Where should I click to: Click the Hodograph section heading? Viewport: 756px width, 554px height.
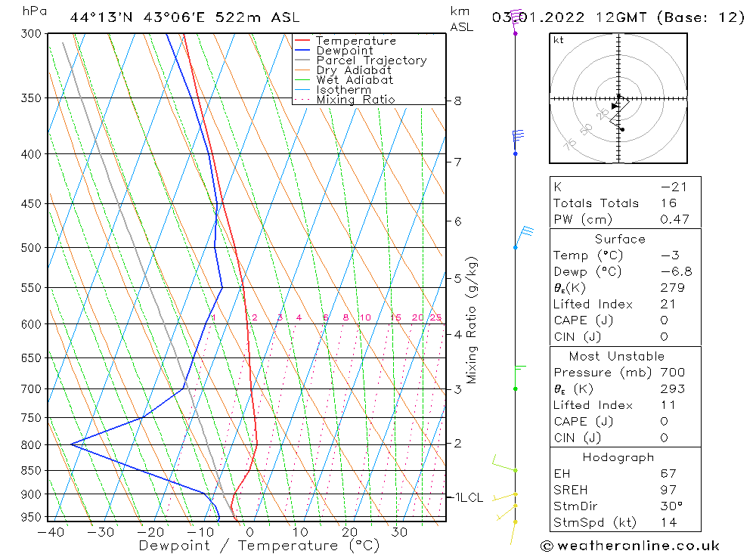pyautogui.click(x=618, y=457)
